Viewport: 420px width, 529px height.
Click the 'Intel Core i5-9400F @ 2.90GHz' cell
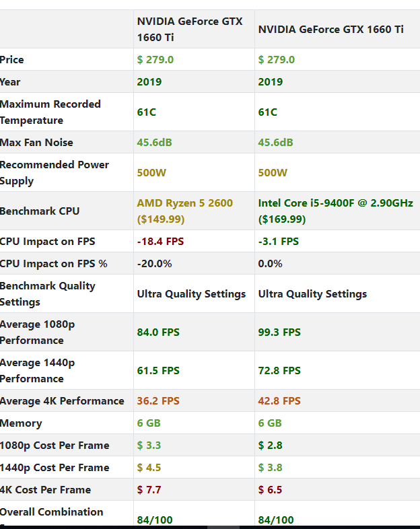tap(336, 211)
